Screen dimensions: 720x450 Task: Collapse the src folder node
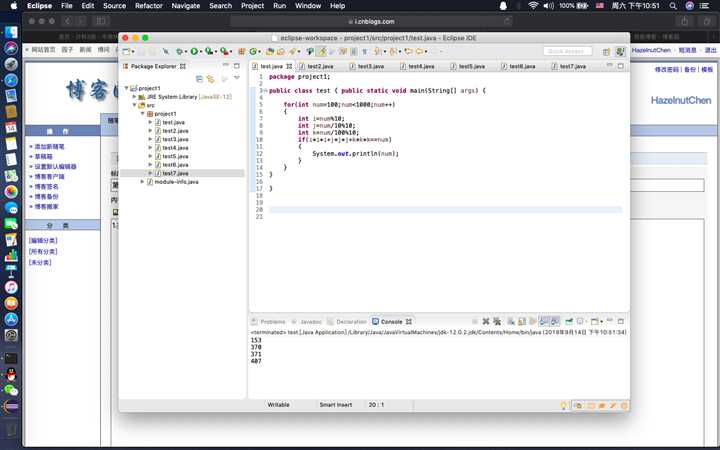pos(135,105)
